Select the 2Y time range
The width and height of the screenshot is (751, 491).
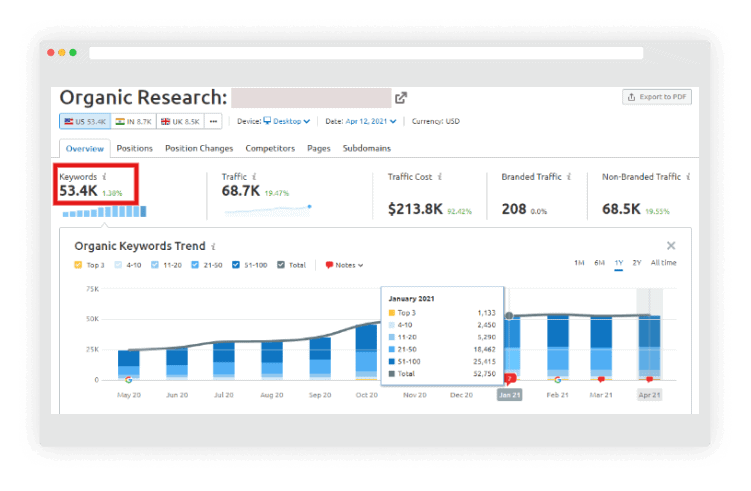[x=637, y=263]
